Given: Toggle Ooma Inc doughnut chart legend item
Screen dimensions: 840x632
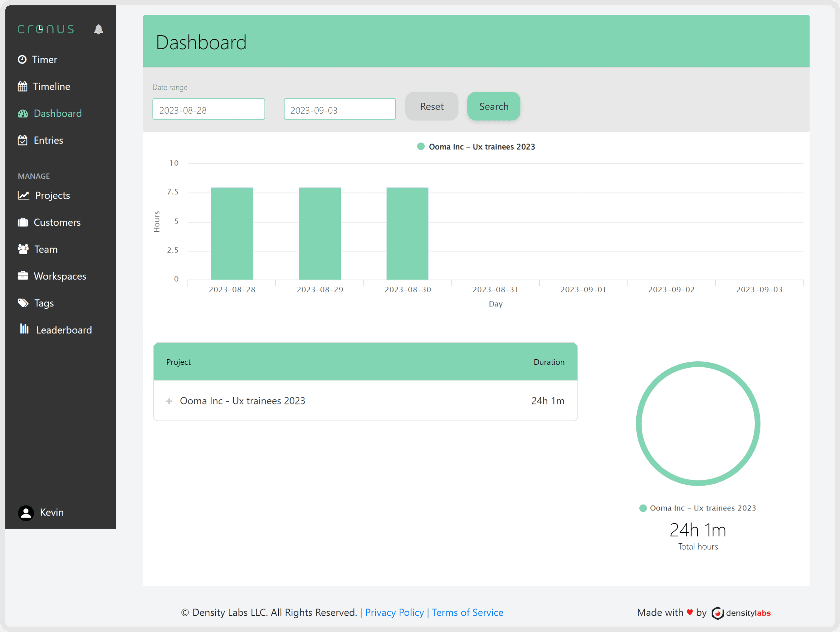Looking at the screenshot, I should point(697,508).
